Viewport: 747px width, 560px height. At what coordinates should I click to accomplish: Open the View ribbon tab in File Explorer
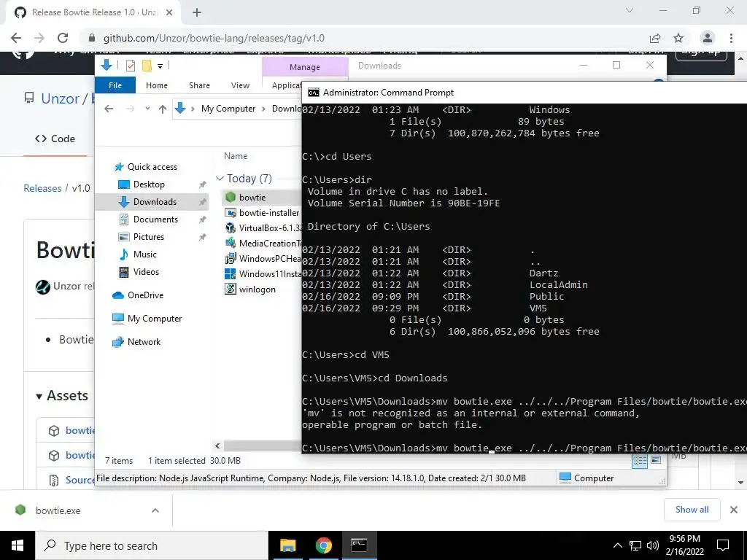tap(240, 85)
